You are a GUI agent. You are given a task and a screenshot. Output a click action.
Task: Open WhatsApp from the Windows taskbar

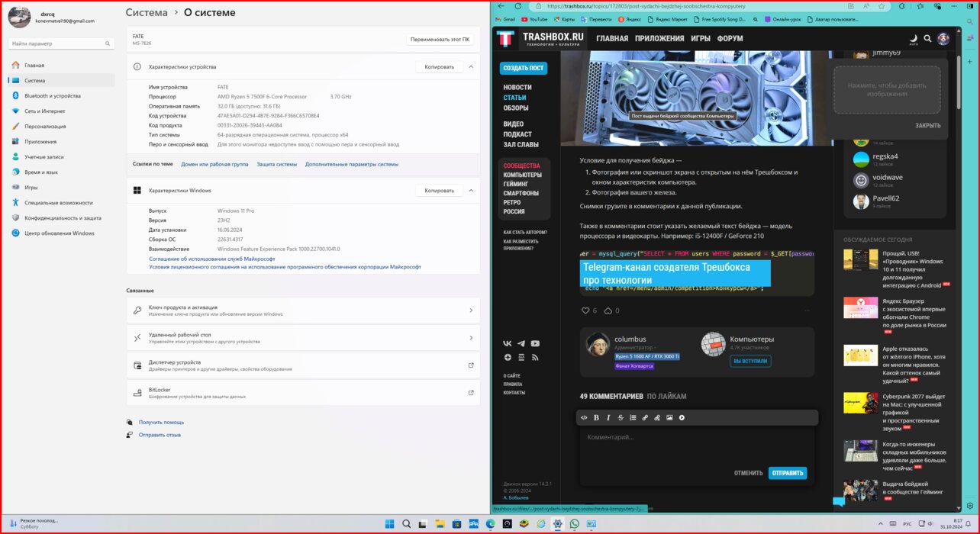(574, 524)
